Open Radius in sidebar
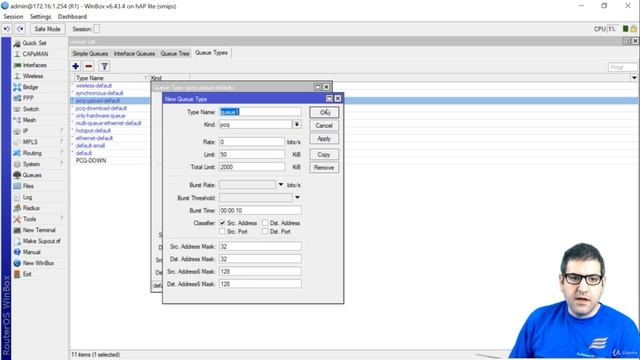 click(31, 208)
